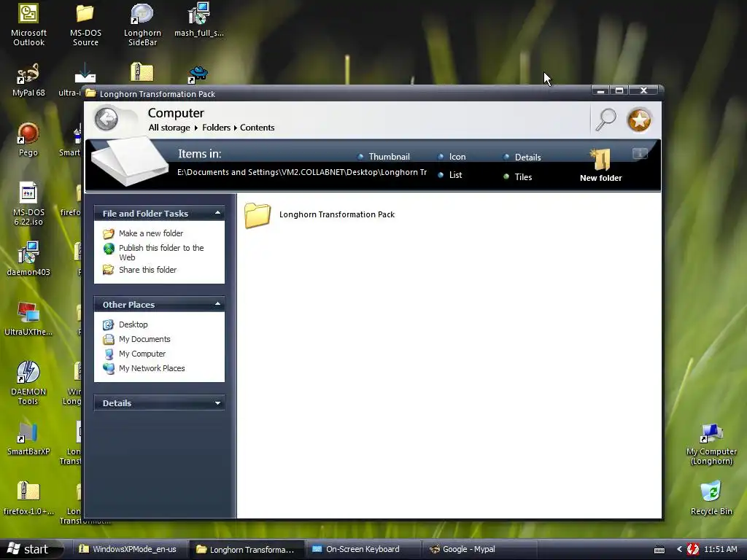This screenshot has height=560, width=747.
Task: Click All storage breadcrumb
Action: point(169,128)
